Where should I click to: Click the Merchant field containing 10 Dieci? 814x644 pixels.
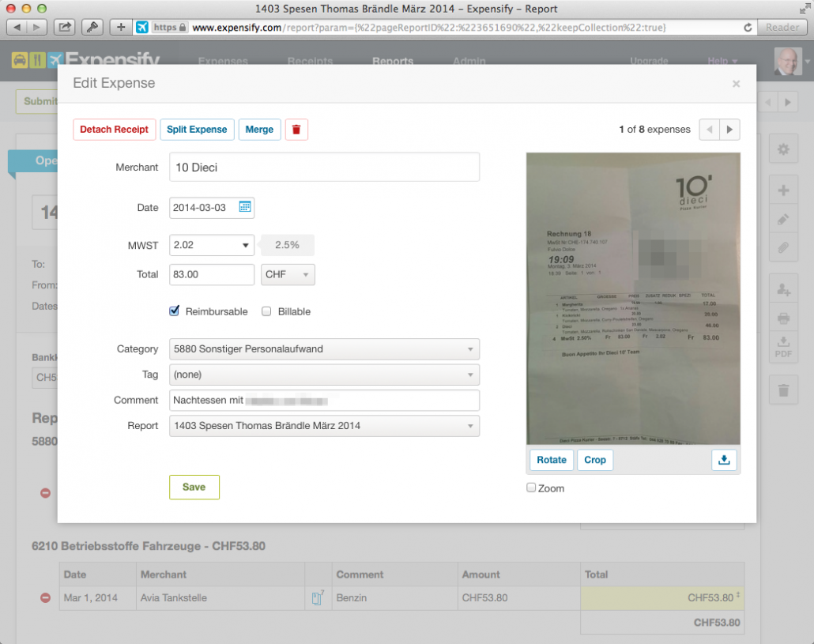click(324, 167)
